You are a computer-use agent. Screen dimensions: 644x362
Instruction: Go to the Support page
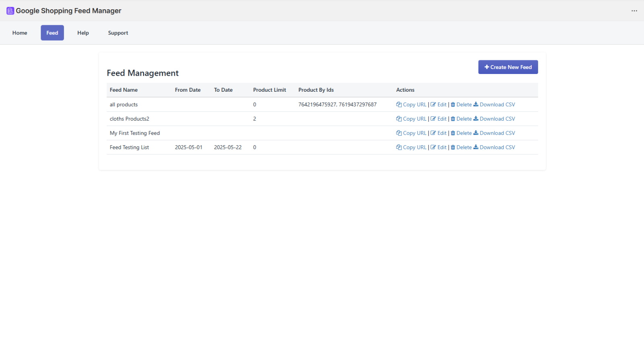coord(118,33)
